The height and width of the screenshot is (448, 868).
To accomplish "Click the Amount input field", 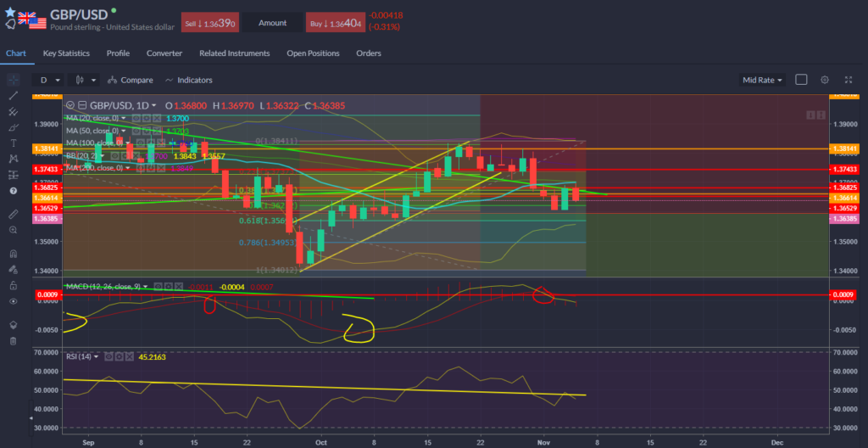I will [273, 24].
